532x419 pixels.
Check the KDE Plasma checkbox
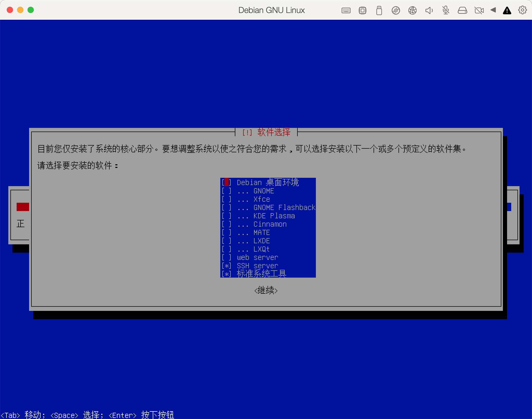pos(227,216)
